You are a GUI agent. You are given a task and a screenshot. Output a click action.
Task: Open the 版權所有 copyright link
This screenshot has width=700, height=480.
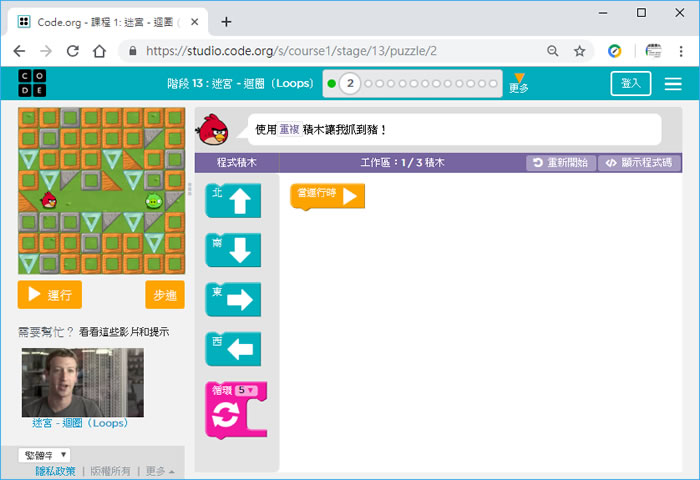coord(110,471)
